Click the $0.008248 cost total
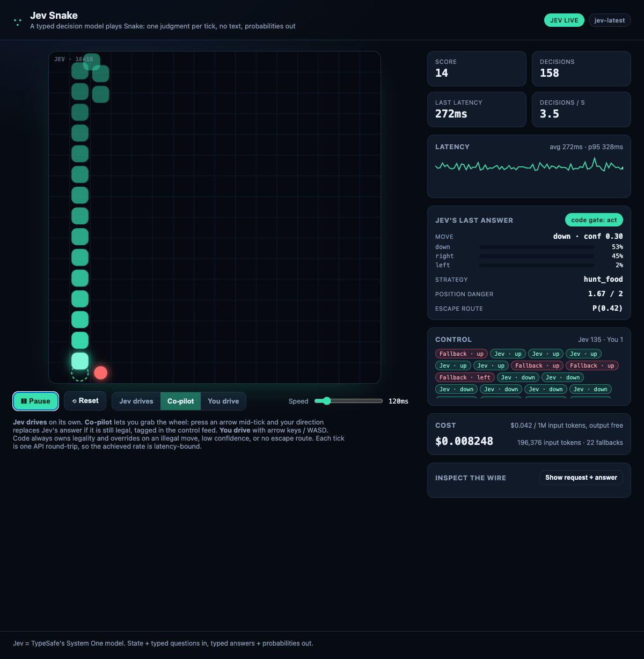 [464, 441]
